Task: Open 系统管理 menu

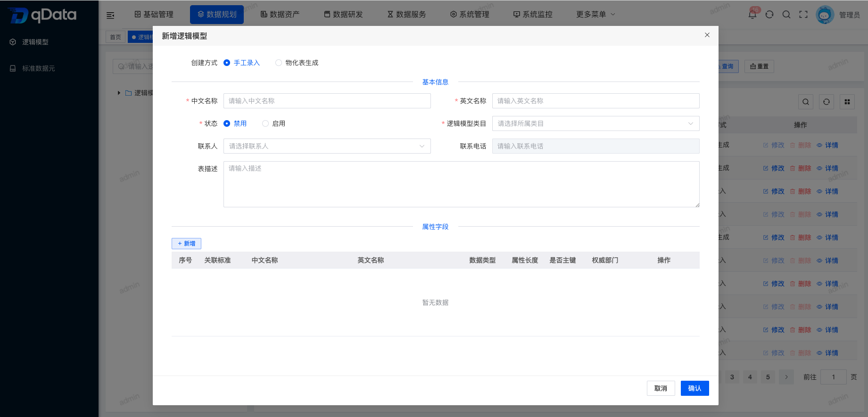Action: click(x=470, y=14)
